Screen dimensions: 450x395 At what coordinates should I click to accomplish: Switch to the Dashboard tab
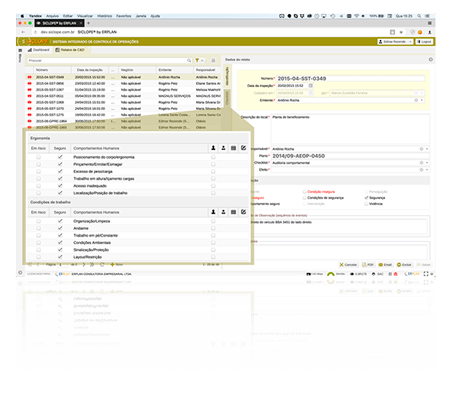click(39, 50)
